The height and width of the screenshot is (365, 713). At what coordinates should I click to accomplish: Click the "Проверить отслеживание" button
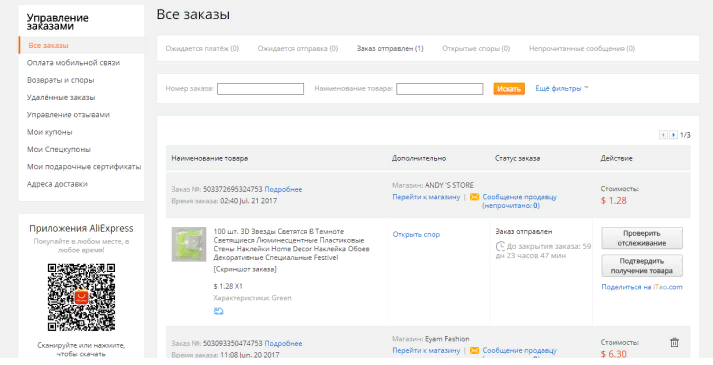[642, 238]
